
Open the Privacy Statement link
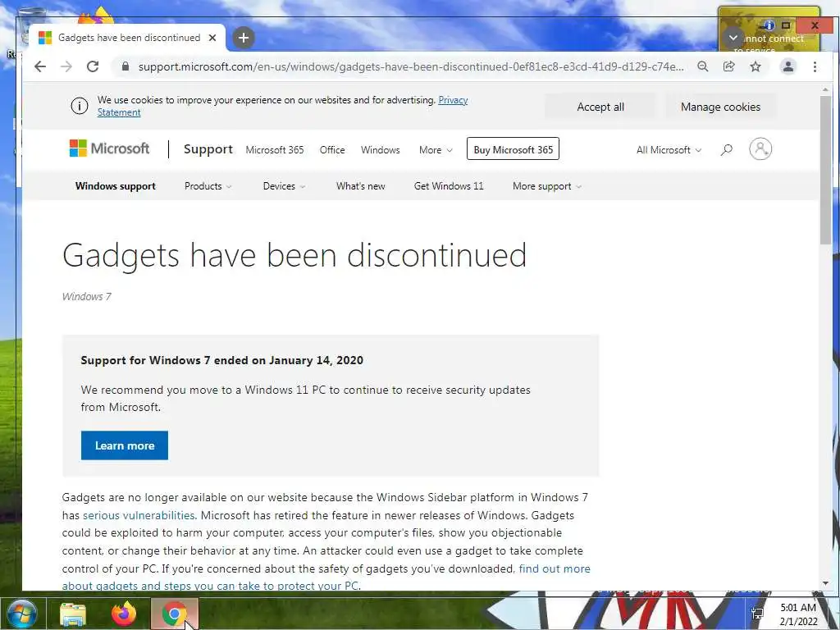pyautogui.click(x=453, y=99)
